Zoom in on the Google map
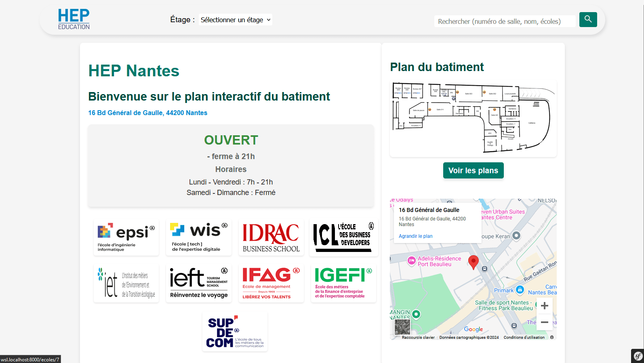 pos(544,306)
